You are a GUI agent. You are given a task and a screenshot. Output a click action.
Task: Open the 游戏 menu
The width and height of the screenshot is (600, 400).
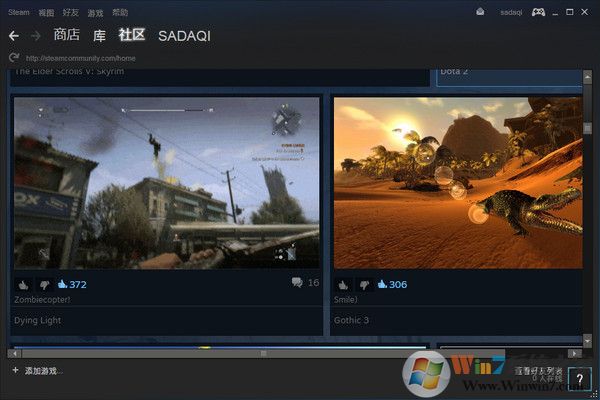[x=95, y=13]
